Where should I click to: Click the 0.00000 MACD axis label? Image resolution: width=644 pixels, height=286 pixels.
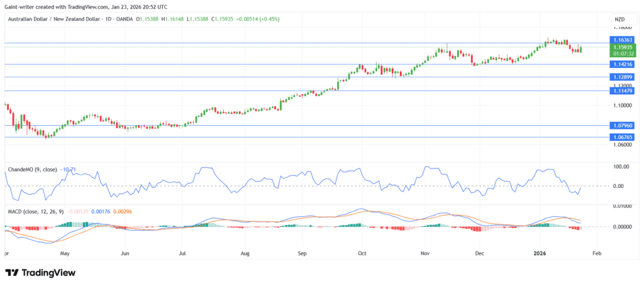coord(623,226)
